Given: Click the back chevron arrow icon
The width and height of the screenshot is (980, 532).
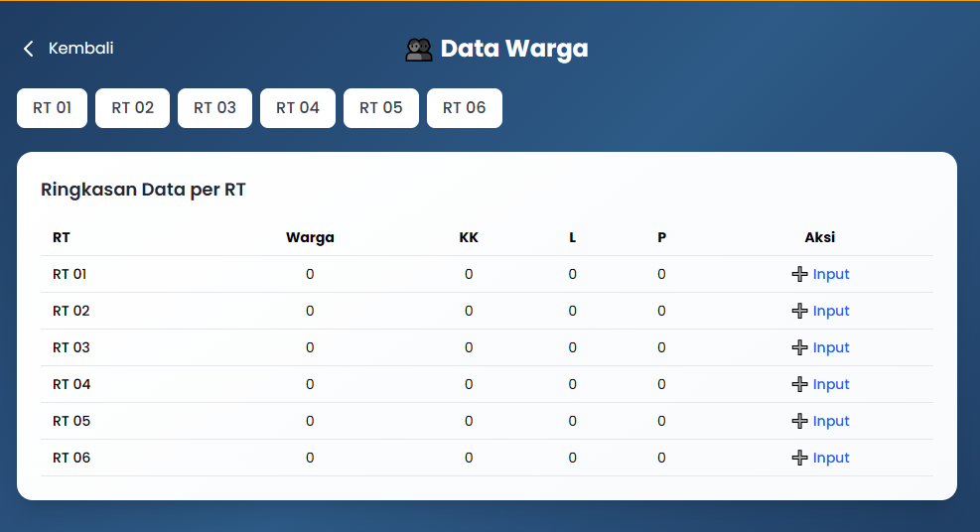Looking at the screenshot, I should 29,49.
